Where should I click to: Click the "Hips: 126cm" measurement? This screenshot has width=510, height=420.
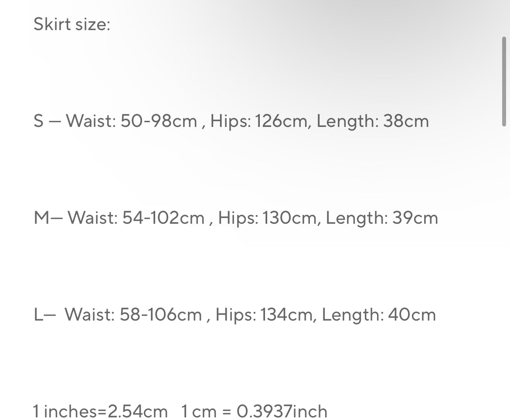259,122
